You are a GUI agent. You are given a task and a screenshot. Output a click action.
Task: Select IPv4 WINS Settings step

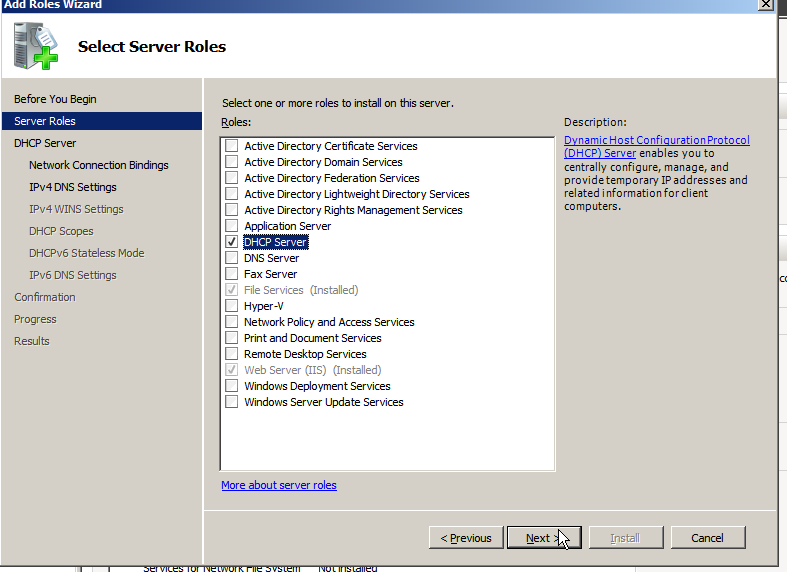(76, 209)
